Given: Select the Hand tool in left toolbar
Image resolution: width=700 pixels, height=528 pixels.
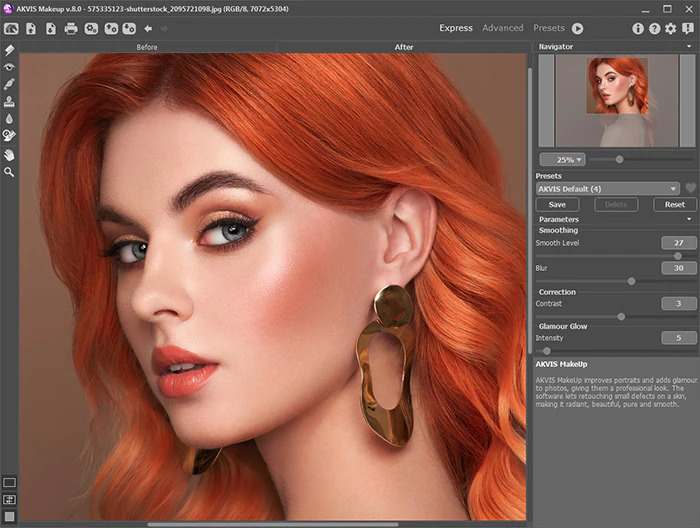Looking at the screenshot, I should (x=9, y=155).
